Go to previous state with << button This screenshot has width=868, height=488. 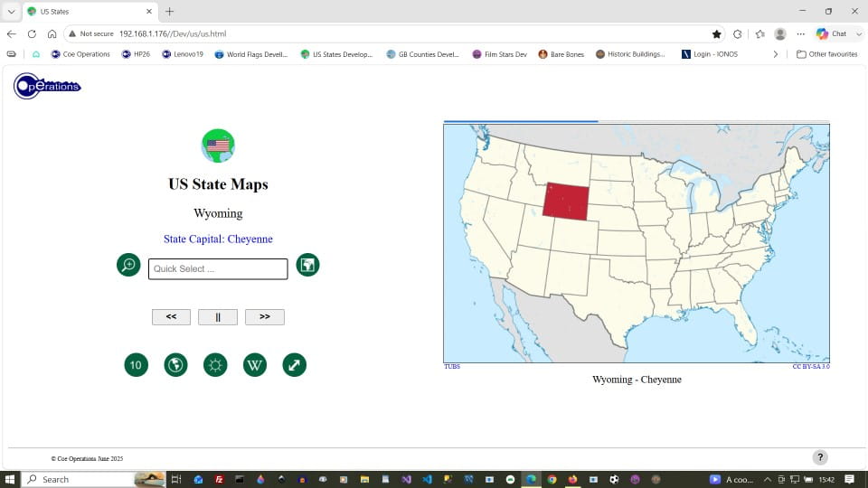click(x=171, y=317)
